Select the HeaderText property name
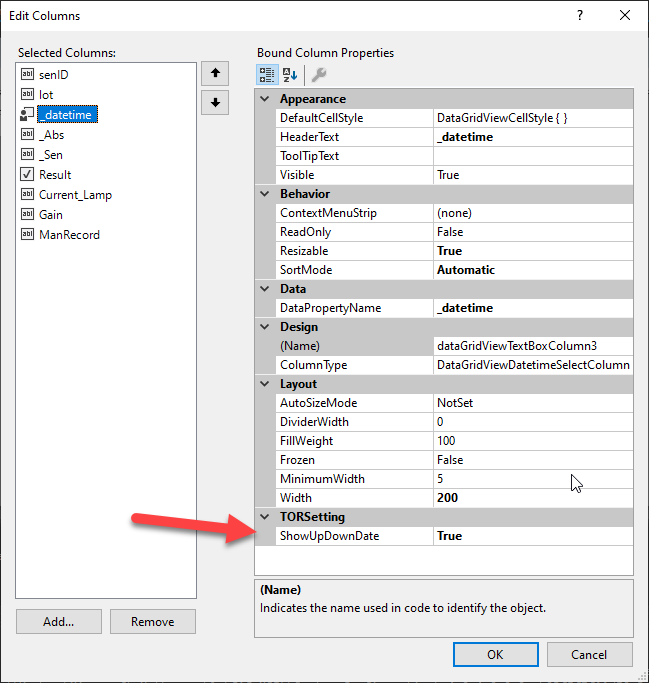 click(309, 137)
